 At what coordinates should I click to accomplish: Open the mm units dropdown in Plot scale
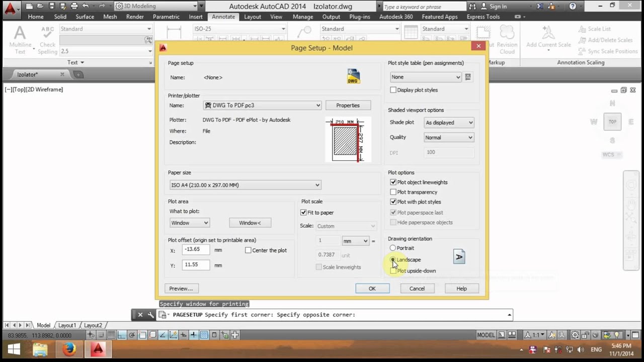click(x=356, y=241)
